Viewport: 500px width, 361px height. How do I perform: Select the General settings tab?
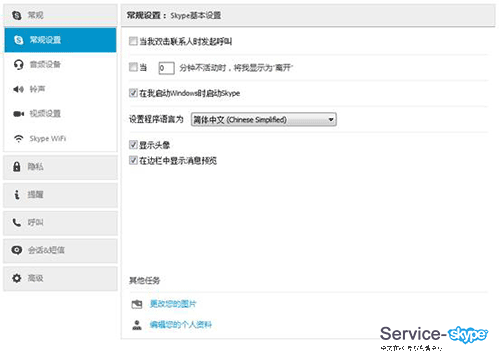60,40
